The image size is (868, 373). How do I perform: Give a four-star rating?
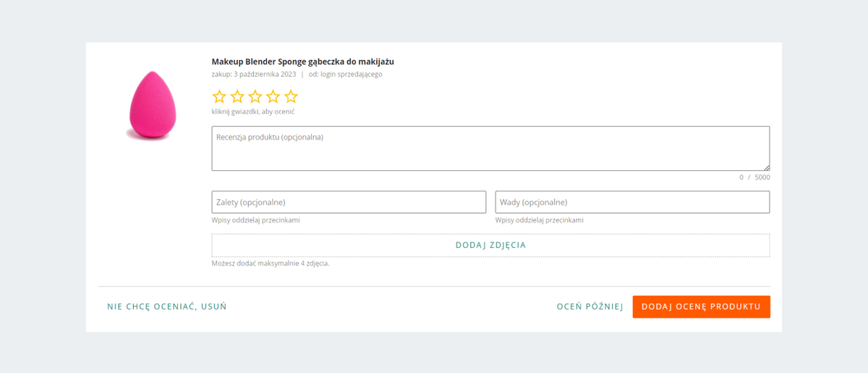click(x=273, y=96)
